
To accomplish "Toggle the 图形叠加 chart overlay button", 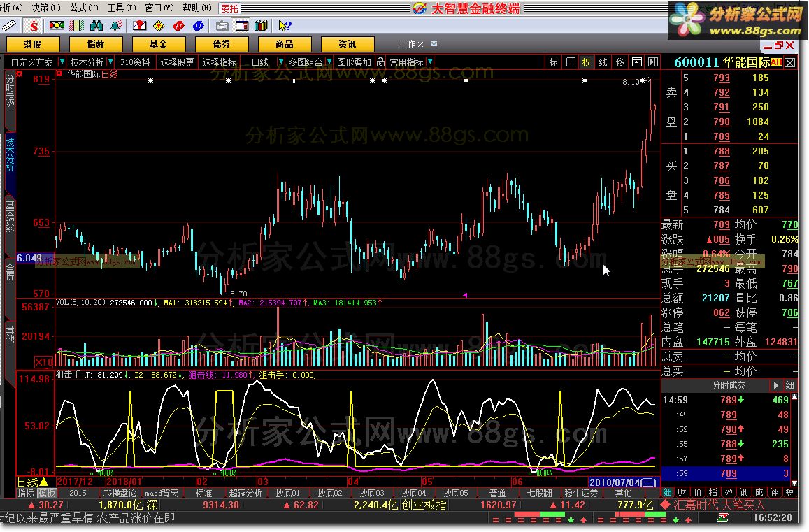I will (x=354, y=62).
